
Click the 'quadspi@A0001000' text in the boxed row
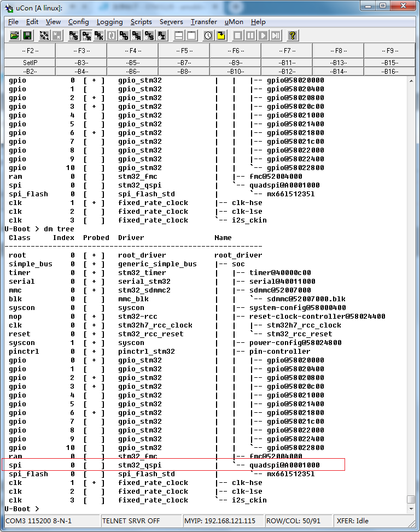[284, 465]
